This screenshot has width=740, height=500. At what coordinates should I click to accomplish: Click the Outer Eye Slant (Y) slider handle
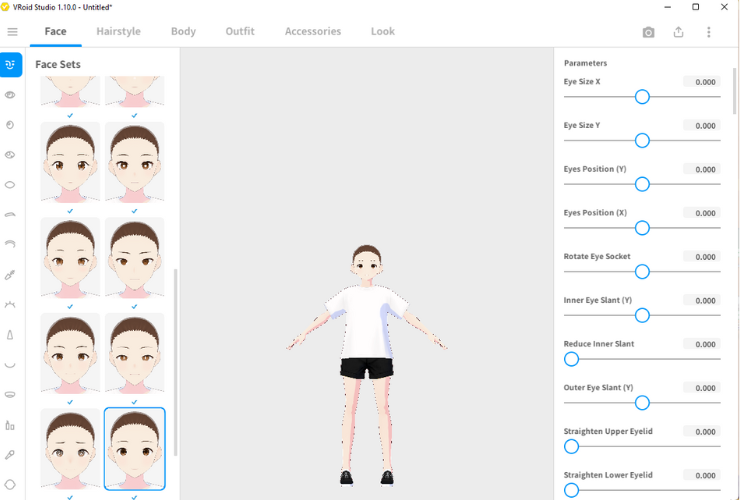[642, 403]
